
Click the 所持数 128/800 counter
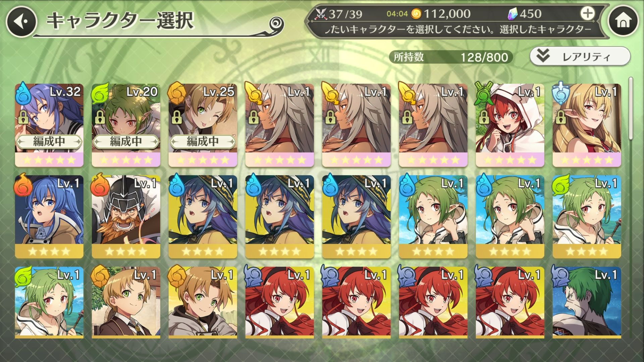451,57
